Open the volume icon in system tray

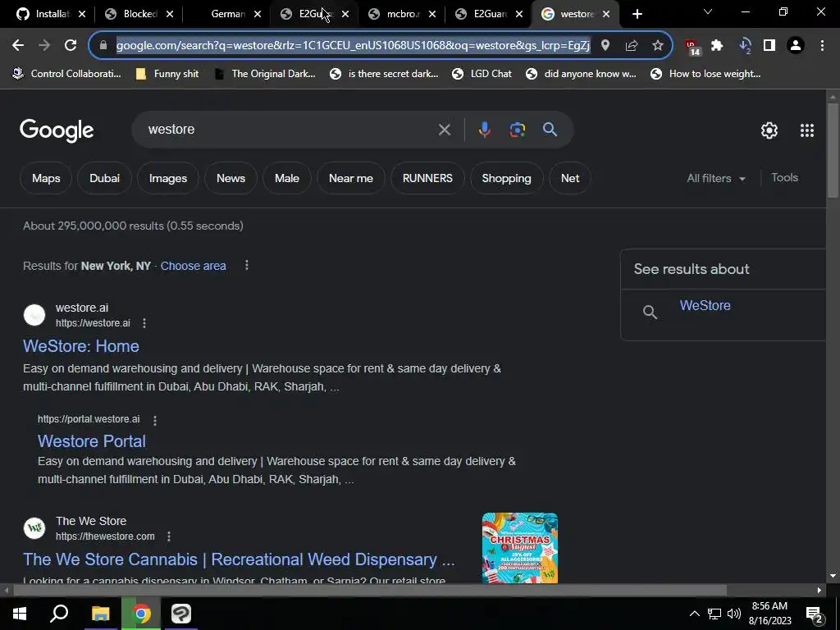coord(734,614)
